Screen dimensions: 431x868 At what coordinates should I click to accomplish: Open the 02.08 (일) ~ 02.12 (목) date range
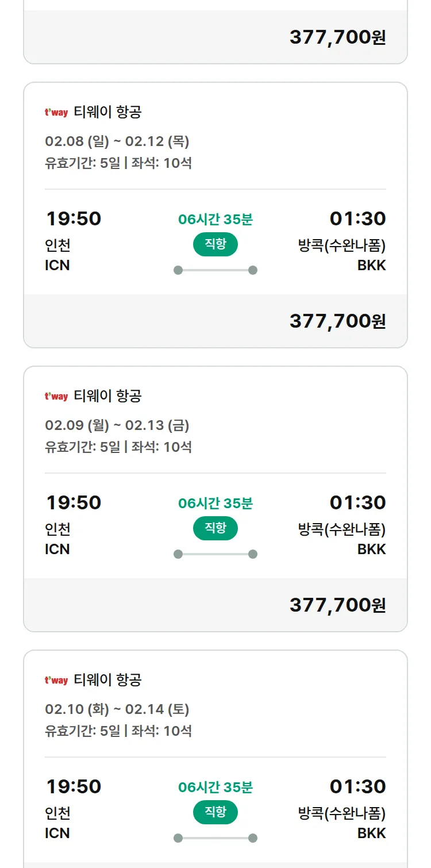click(117, 141)
